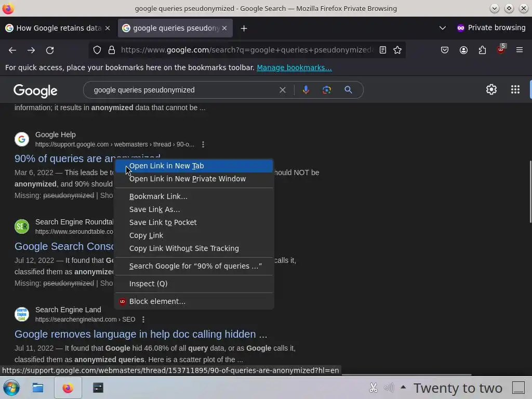Viewport: 532px width, 399px height.
Task: Open the Save to Pocket toolbar icon
Action: (445, 50)
